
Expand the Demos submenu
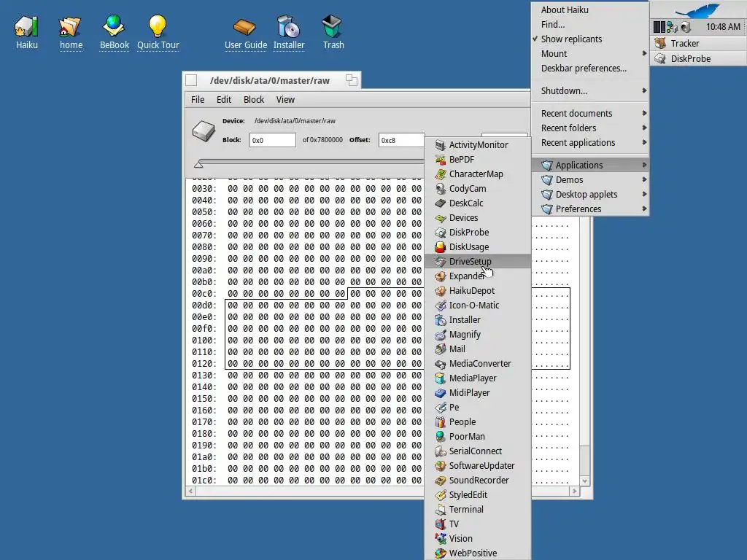[590, 180]
